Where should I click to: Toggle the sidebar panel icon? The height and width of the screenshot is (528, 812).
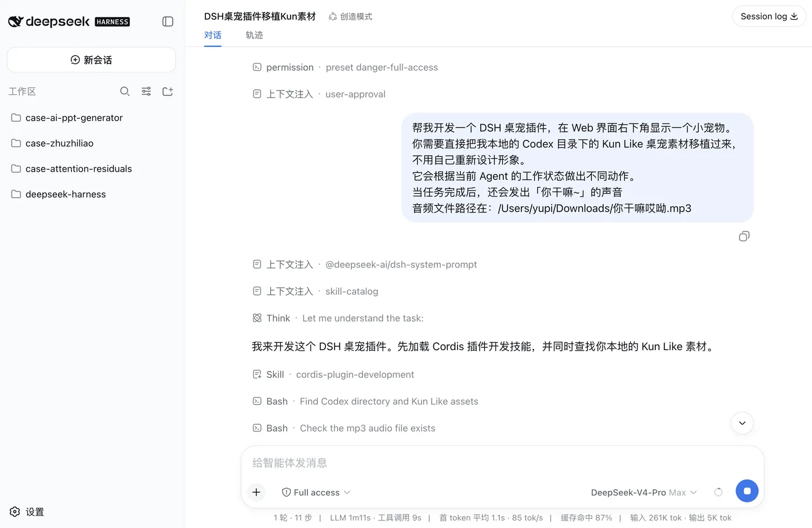coord(168,21)
